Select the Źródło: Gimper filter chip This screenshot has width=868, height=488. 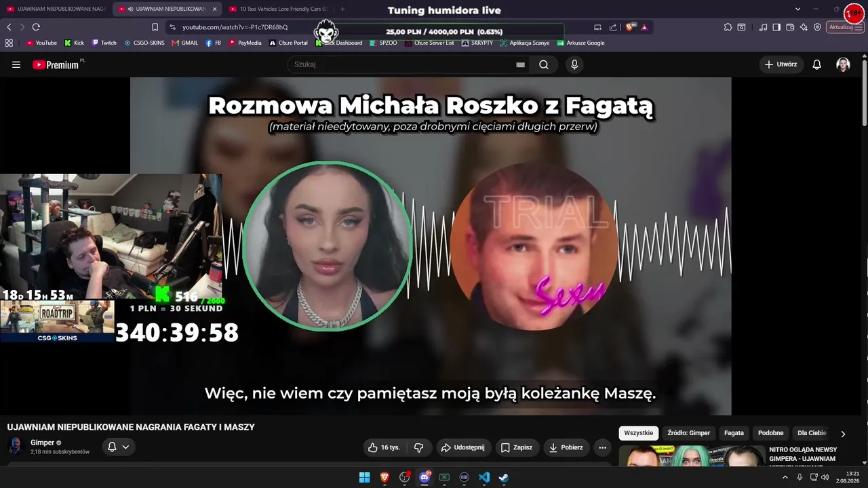688,433
